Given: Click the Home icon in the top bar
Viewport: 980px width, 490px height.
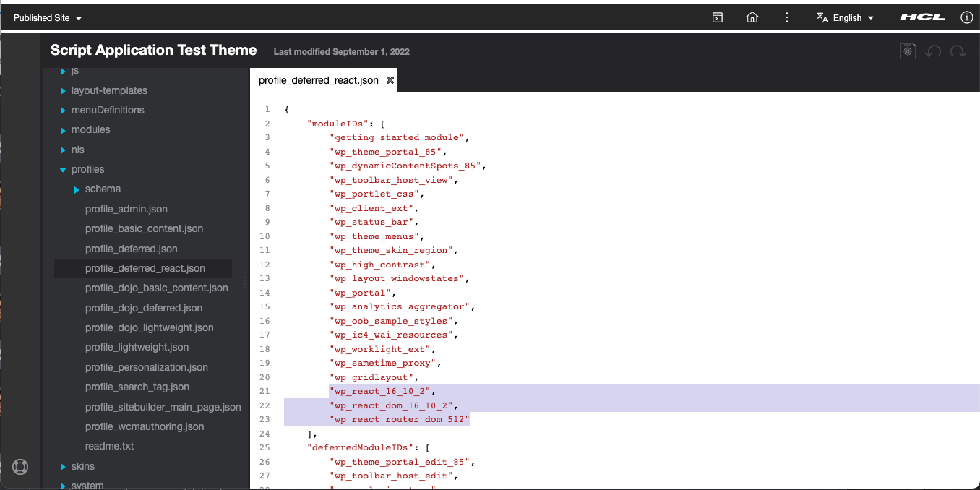Looking at the screenshot, I should [x=752, y=17].
